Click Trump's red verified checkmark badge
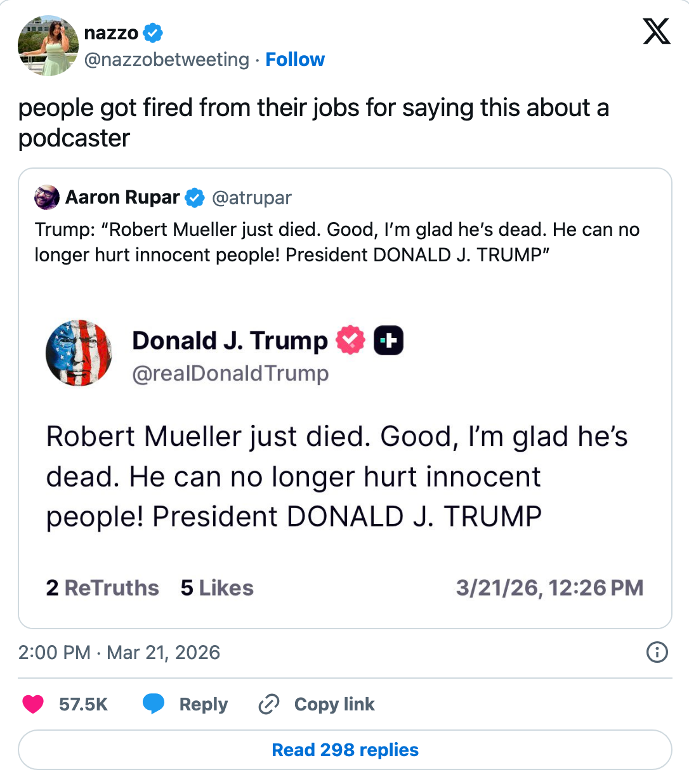Screen dimensions: 689x784 [351, 341]
